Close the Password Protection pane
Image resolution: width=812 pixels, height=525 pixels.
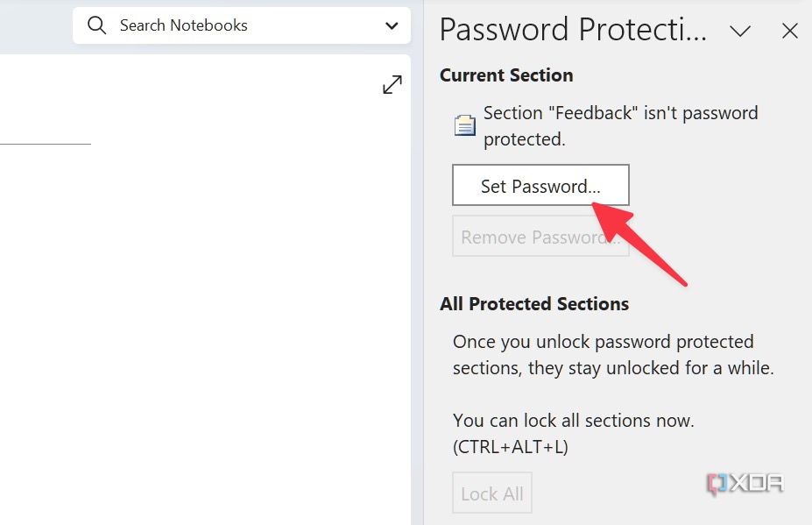coord(789,31)
